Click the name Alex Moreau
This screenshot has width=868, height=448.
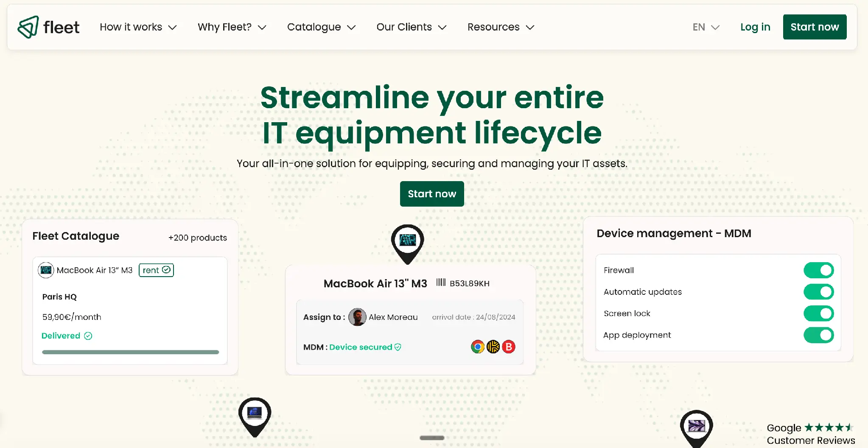(x=393, y=317)
